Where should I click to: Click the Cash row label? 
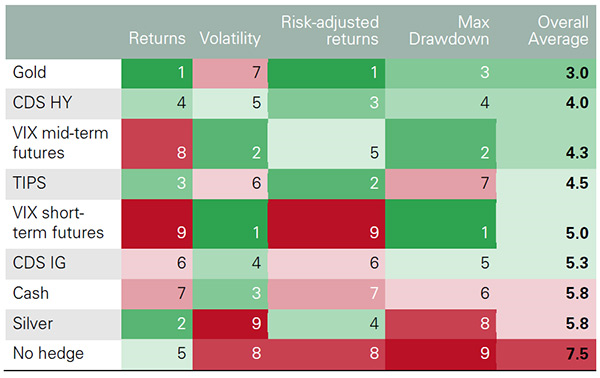pyautogui.click(x=31, y=293)
